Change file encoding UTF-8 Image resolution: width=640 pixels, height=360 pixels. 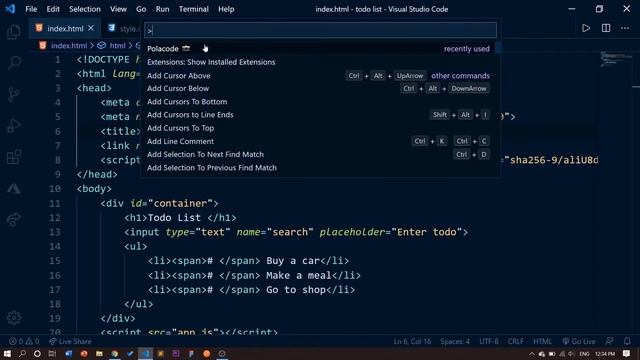point(489,341)
